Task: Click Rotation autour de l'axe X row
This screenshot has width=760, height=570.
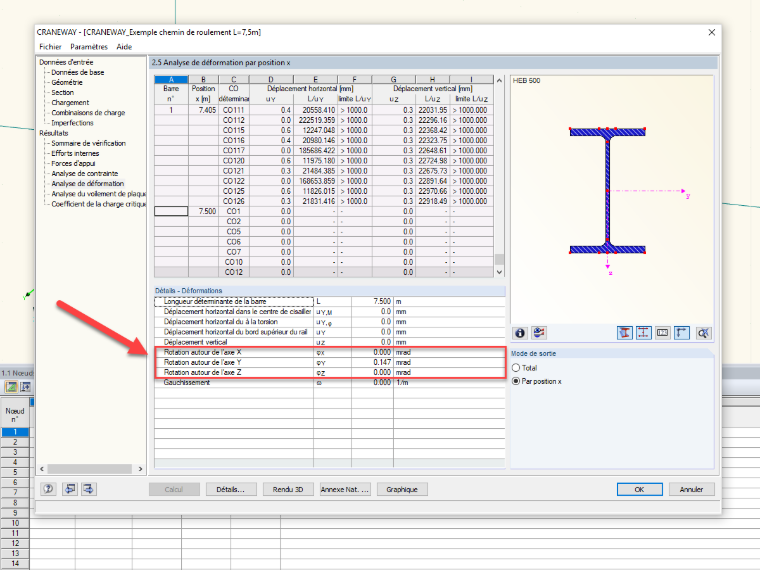Action: point(330,352)
